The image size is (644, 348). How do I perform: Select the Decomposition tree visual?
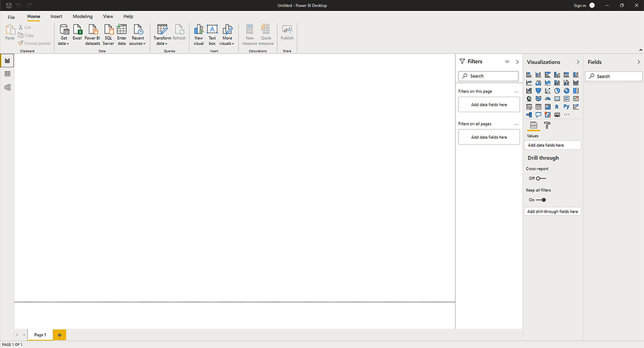point(529,114)
